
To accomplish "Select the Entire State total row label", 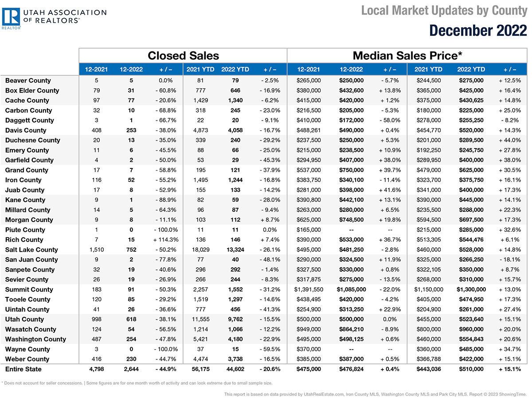I will [x=23, y=369].
